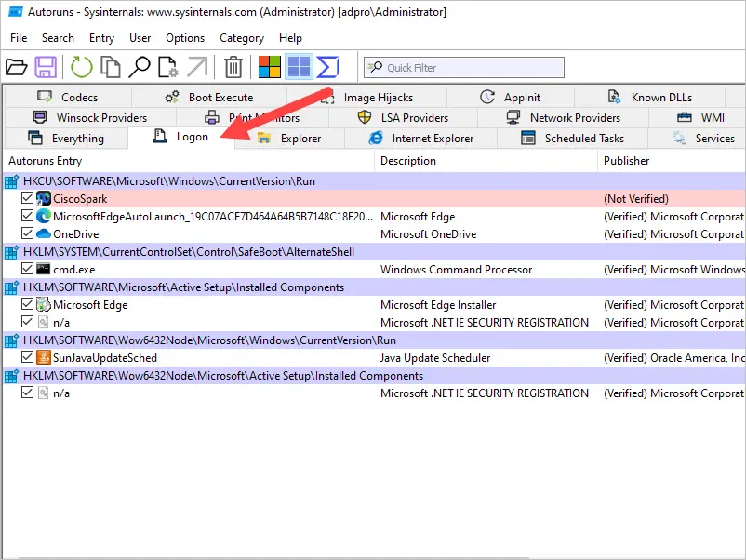Sort by the Description column header
Viewport: 746px width, 560px height.
click(x=486, y=161)
